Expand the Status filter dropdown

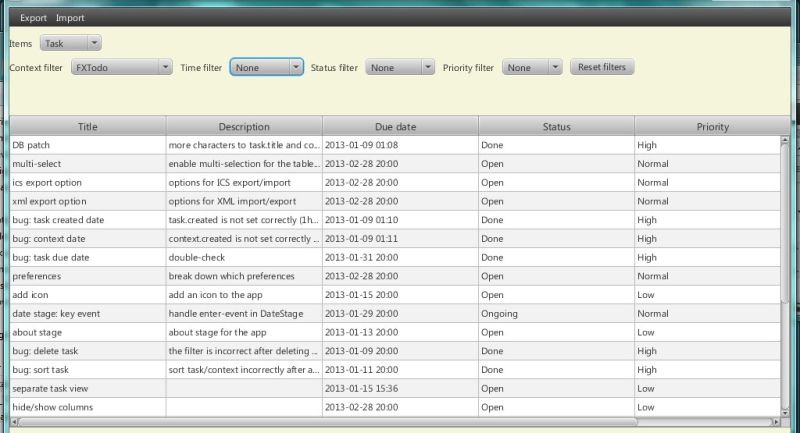[x=399, y=67]
